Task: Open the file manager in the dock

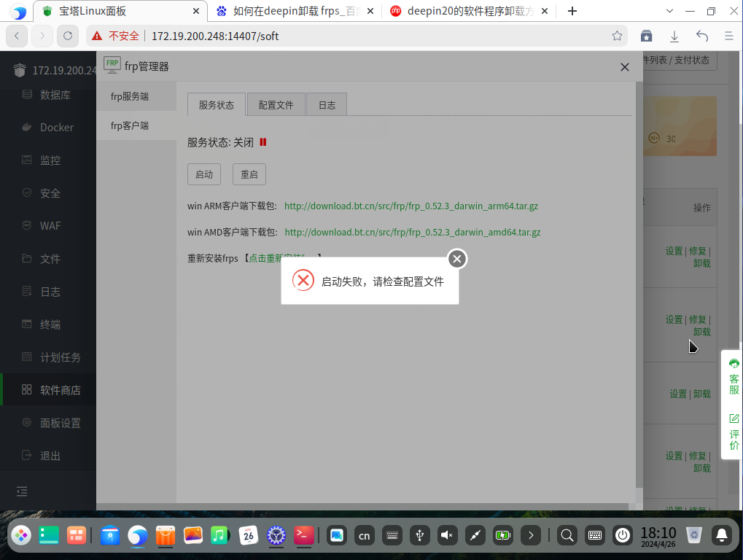Action: 110,535
